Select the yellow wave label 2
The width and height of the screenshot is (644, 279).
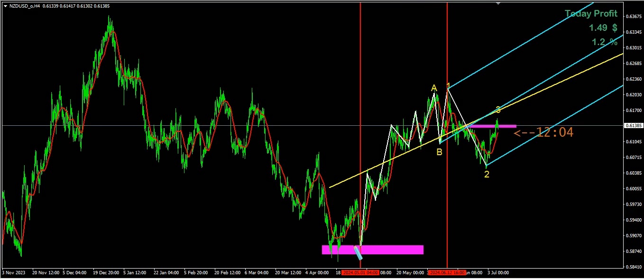point(487,175)
